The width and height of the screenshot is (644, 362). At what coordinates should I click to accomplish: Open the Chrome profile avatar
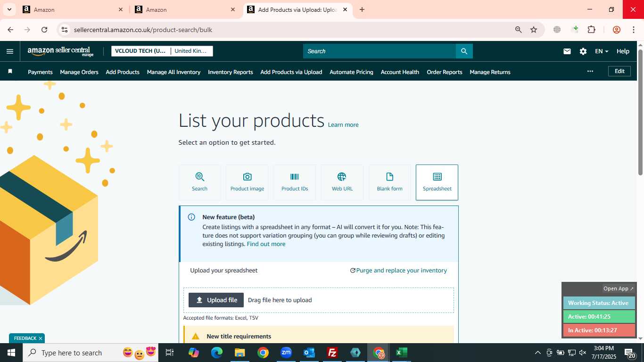coord(616,30)
